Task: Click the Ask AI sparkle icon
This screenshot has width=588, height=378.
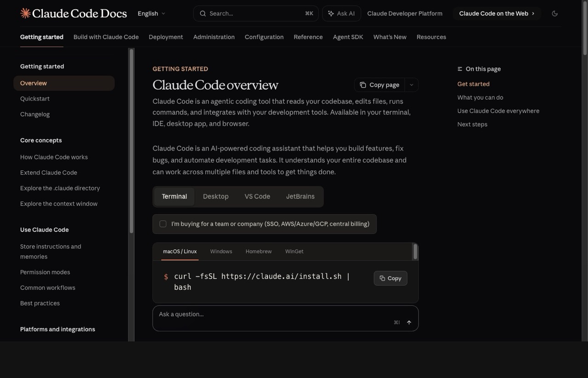Action: click(x=331, y=13)
